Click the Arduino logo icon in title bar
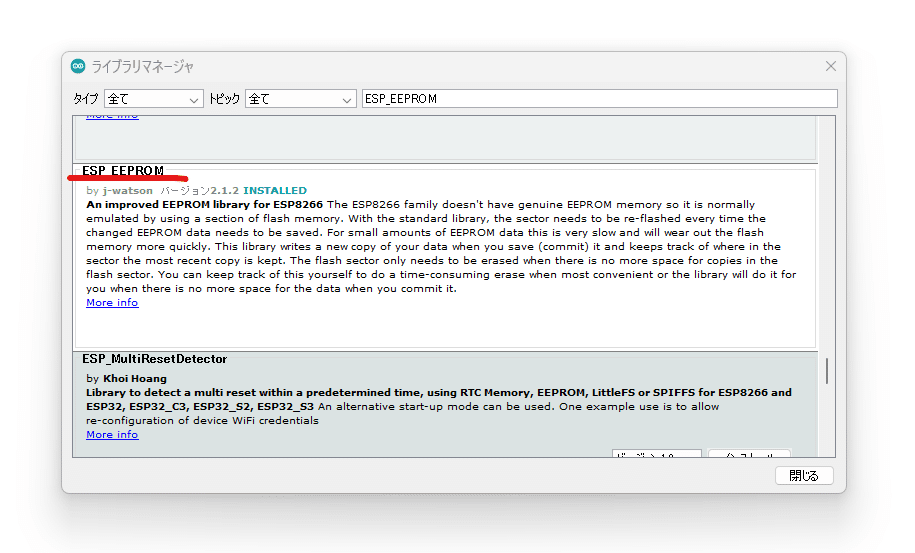Screen dimensions: 915x553 pyautogui.click(x=78, y=66)
